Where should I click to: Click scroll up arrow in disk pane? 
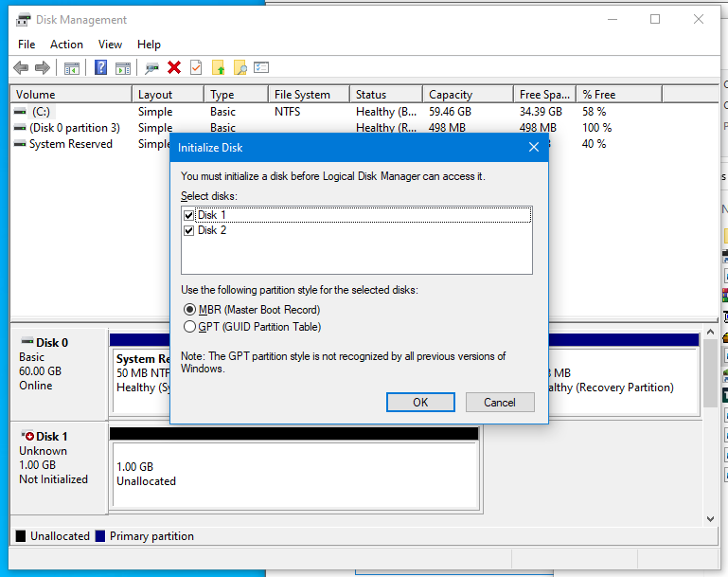pyautogui.click(x=710, y=332)
